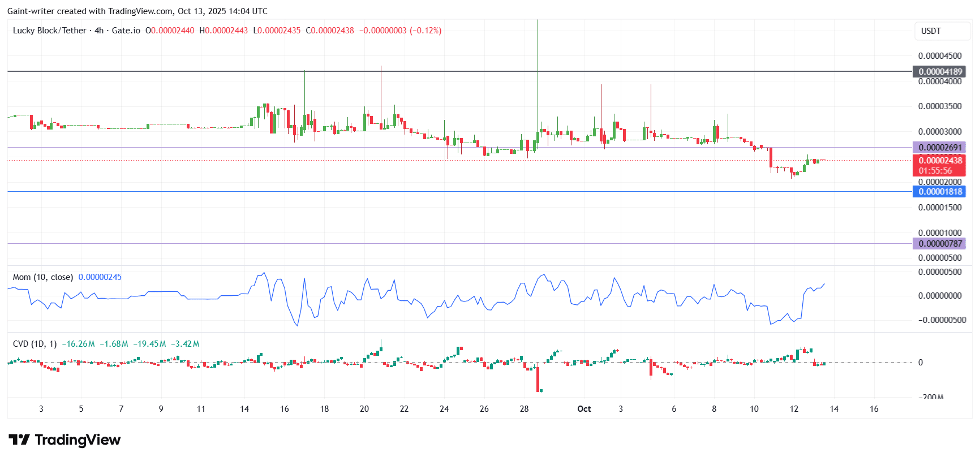Click the 'Oct' label on the time axis
Image resolution: width=980 pixels, height=461 pixels.
click(x=584, y=409)
